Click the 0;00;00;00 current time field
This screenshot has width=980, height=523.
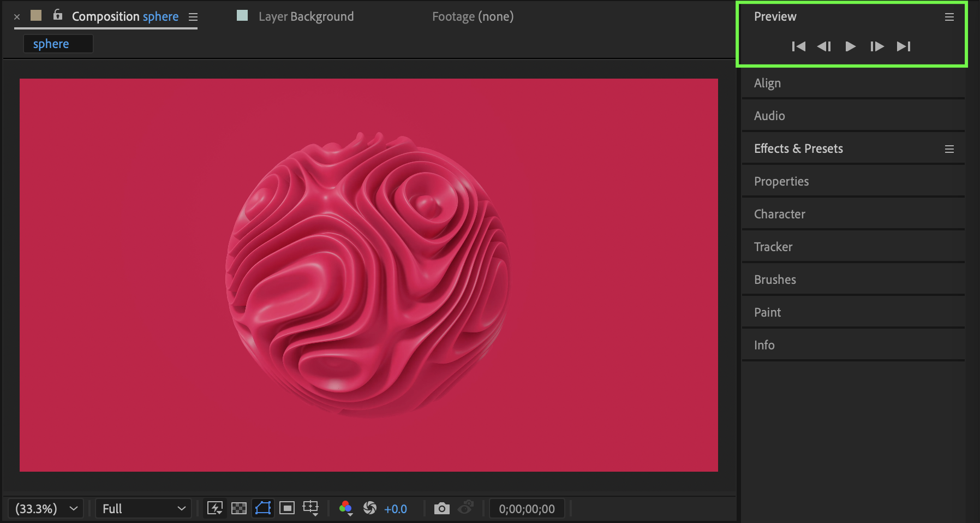tap(527, 509)
